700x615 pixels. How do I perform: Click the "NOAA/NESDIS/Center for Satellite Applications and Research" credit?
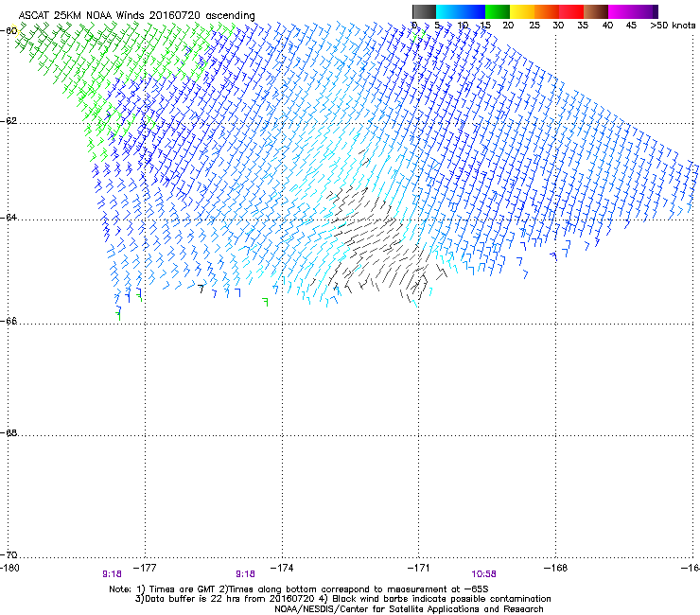tap(409, 609)
